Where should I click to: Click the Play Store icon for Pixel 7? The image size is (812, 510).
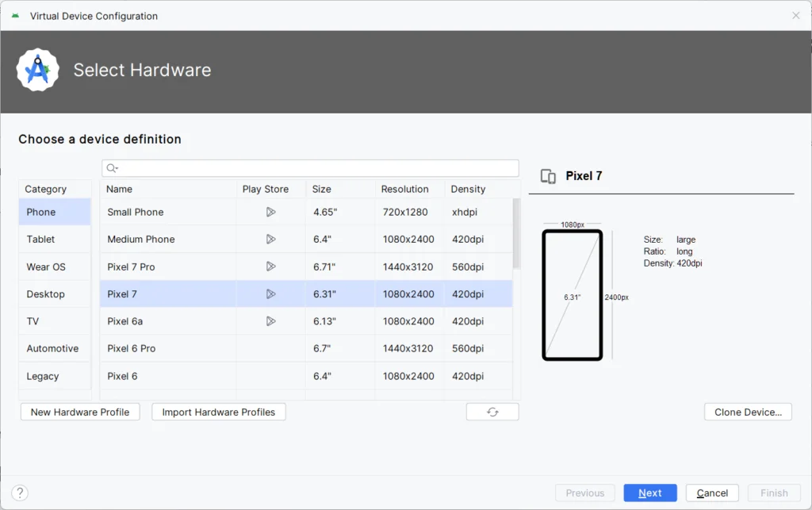270,294
